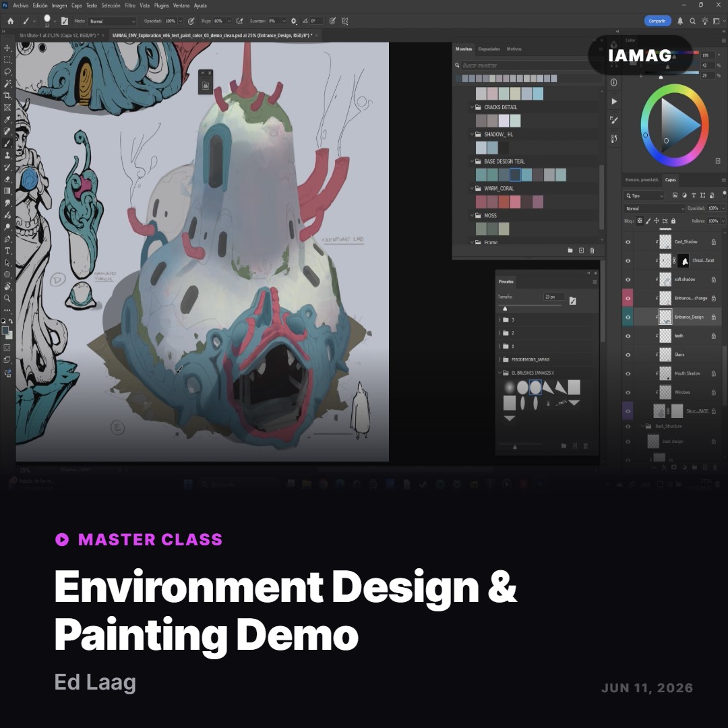Delete swatch using Muestras trash icon
The image size is (728, 728).
click(592, 250)
